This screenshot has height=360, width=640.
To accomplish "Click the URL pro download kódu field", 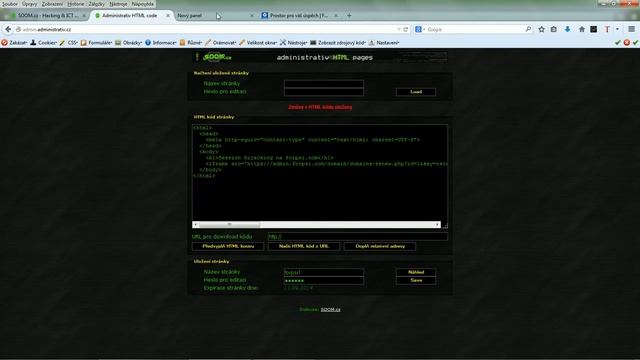I will 358,236.
